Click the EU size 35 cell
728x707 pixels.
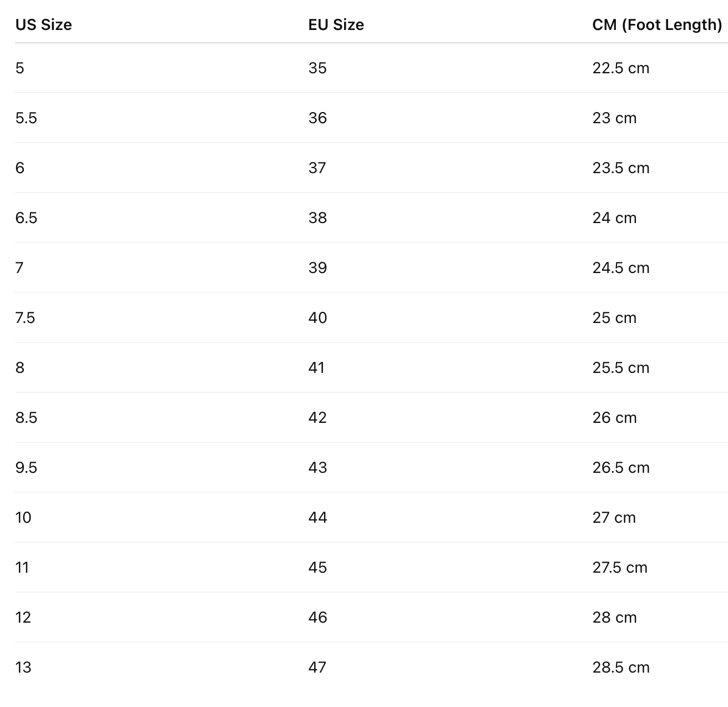click(x=317, y=68)
